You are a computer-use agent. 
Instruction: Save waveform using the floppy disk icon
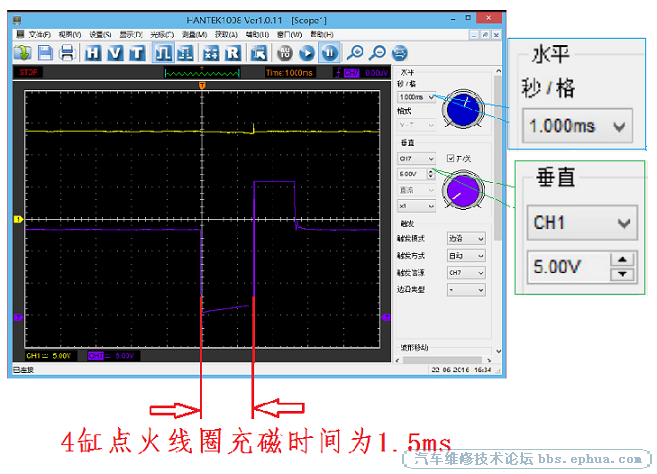[45, 53]
